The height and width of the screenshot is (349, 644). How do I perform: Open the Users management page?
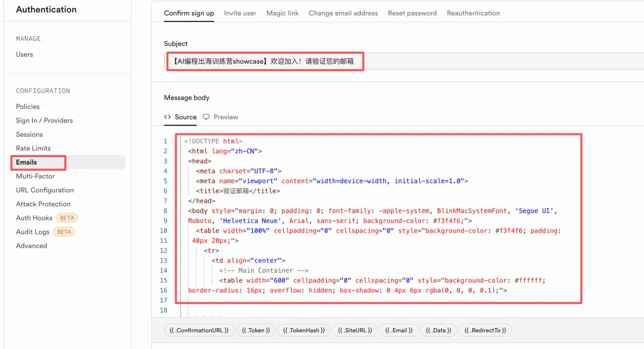(x=24, y=54)
